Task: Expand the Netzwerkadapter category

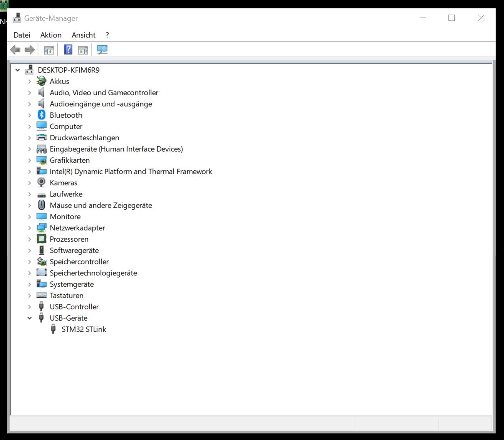Action: pos(29,228)
